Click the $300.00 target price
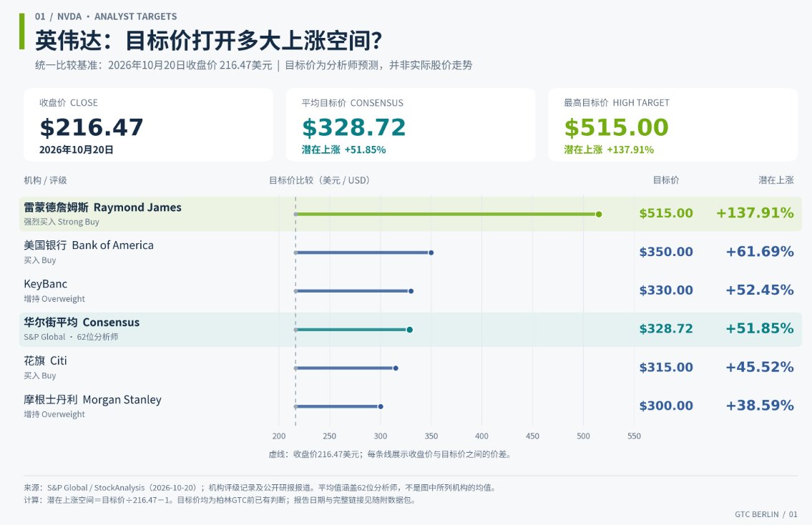This screenshot has width=812, height=525. tap(666, 406)
